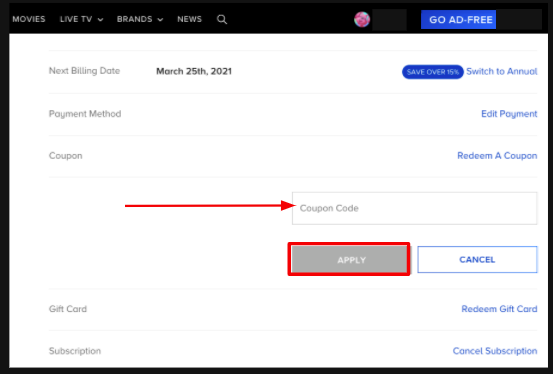Select the Switch to Annual link
Image resolution: width=553 pixels, height=374 pixels.
coord(502,71)
